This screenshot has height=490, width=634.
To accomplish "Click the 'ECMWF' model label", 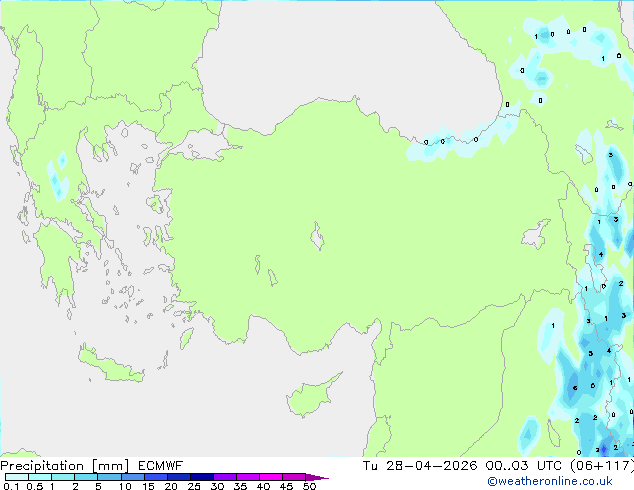I will [x=161, y=466].
